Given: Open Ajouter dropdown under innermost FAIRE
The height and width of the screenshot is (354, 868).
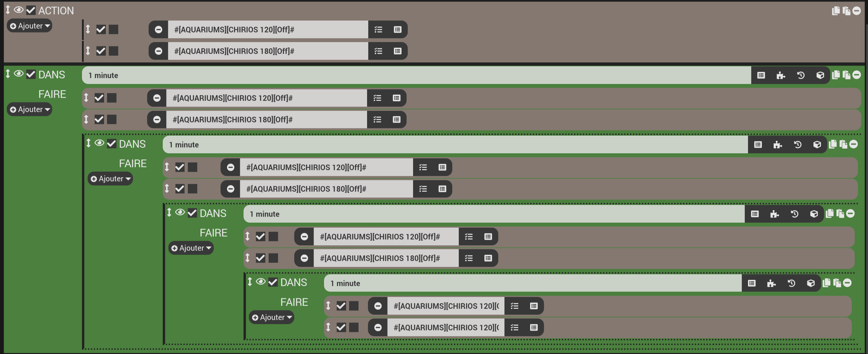Looking at the screenshot, I should (x=272, y=318).
